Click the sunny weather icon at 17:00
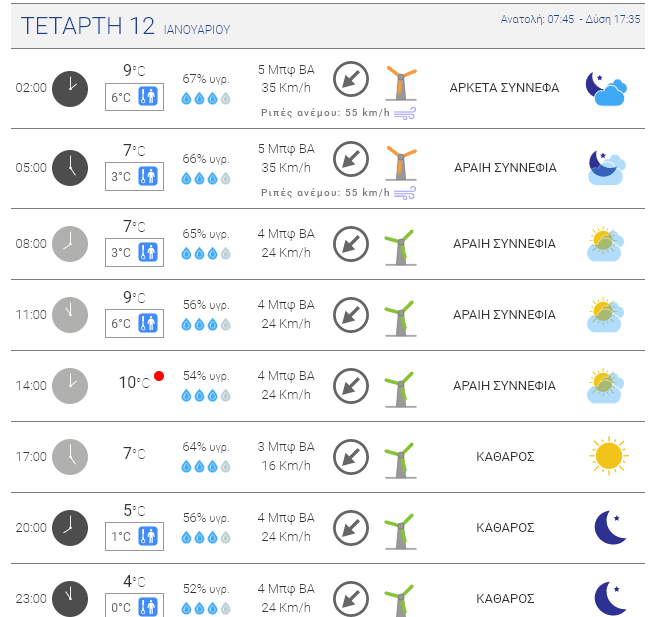Image resolution: width=653 pixels, height=617 pixels. [609, 456]
